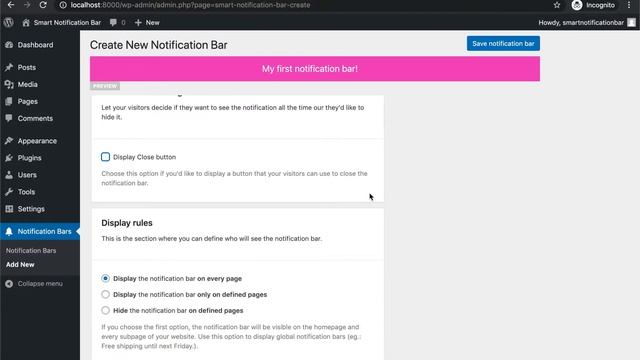Viewport: 640px width, 360px height.
Task: Click the Comments icon in sidebar
Action: 9,118
